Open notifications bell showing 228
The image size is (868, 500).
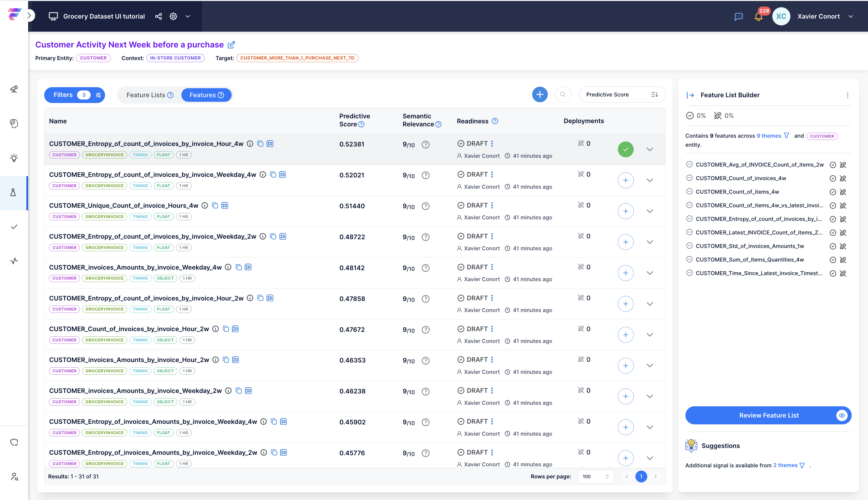(x=758, y=17)
